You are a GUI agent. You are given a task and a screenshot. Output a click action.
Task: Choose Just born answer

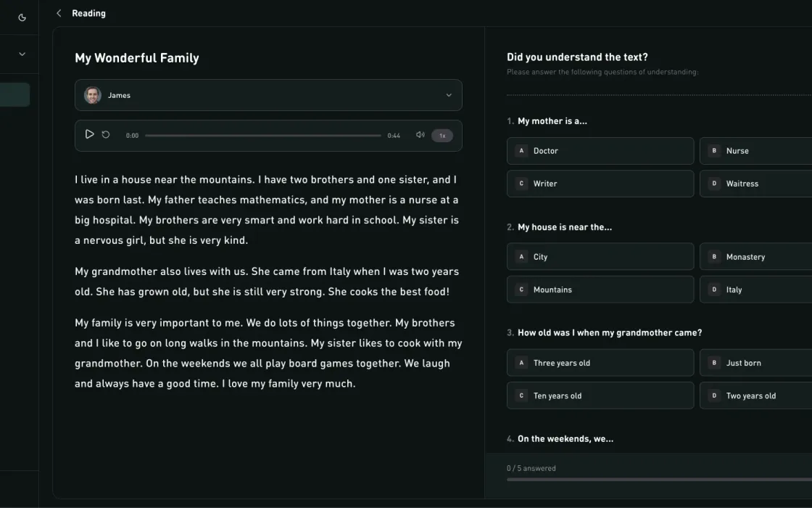click(756, 363)
